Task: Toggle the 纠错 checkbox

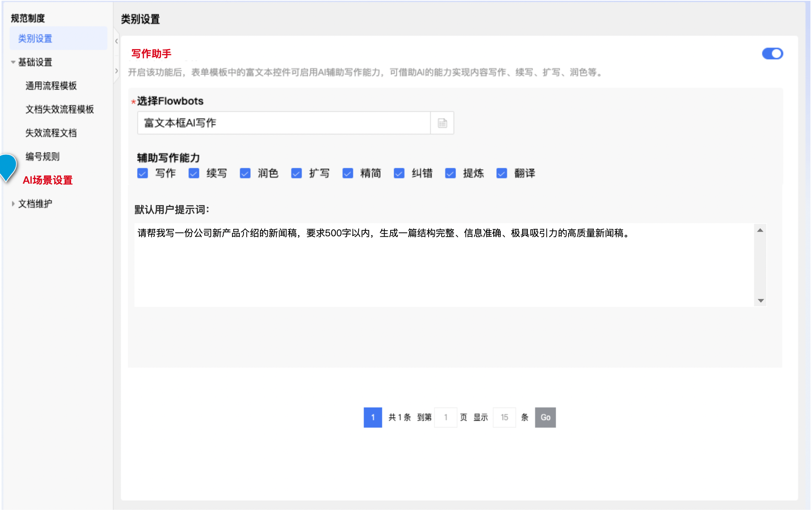Action: coord(399,173)
